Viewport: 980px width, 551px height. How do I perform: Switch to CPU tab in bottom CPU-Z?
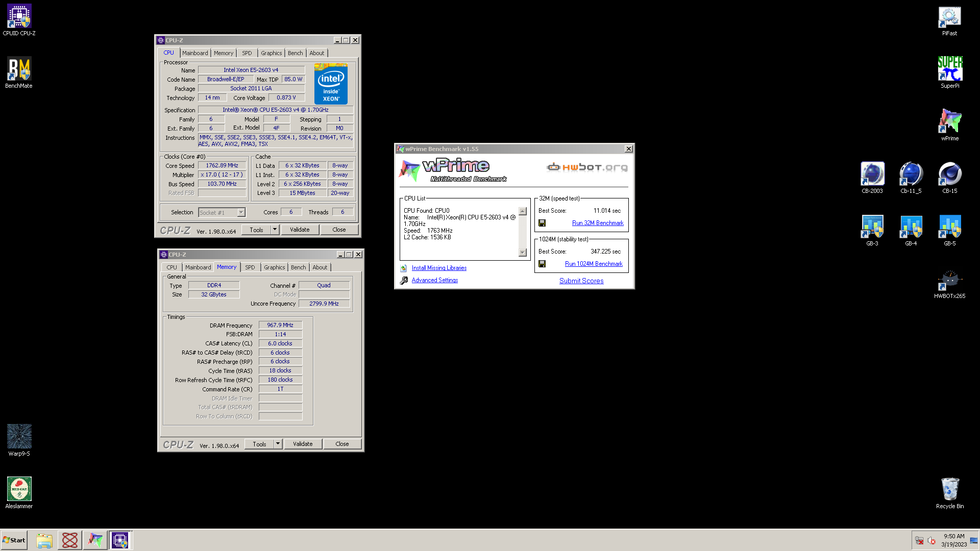click(x=172, y=267)
